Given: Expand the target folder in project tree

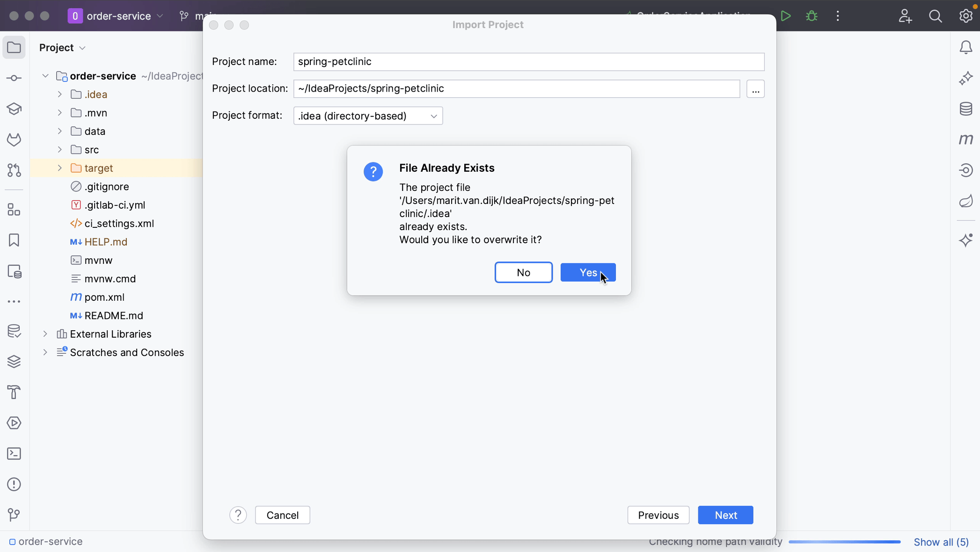Looking at the screenshot, I should (x=59, y=167).
